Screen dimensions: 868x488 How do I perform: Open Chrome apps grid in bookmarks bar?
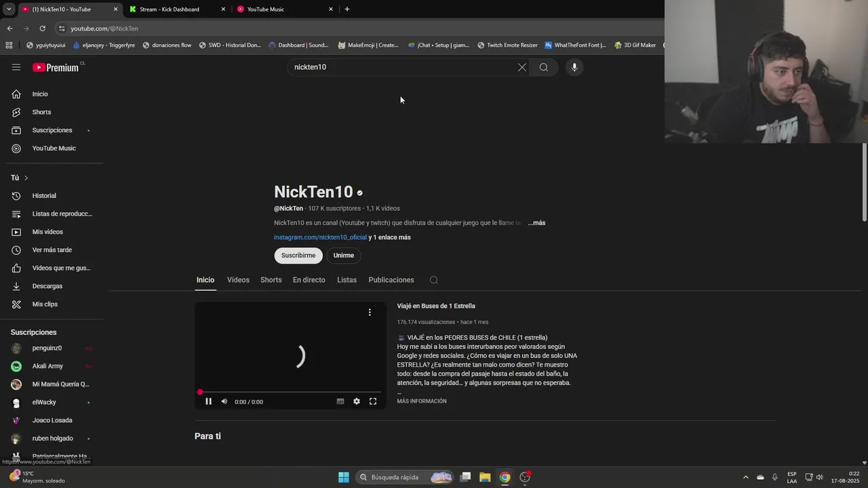click(9, 45)
